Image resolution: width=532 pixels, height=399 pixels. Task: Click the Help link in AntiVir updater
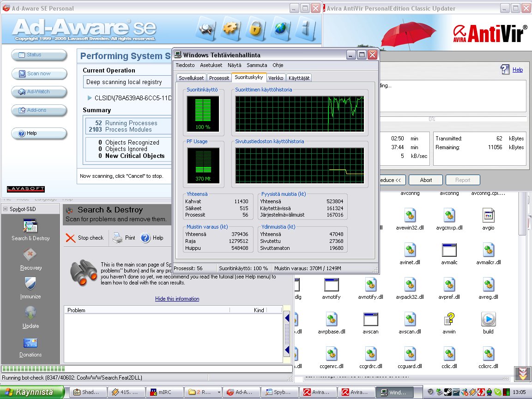518,70
